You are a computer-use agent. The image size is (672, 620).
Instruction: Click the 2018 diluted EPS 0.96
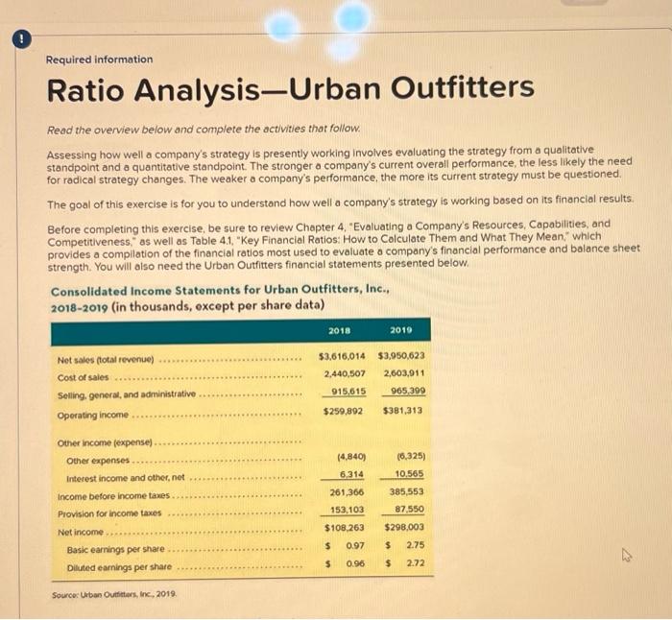point(355,564)
